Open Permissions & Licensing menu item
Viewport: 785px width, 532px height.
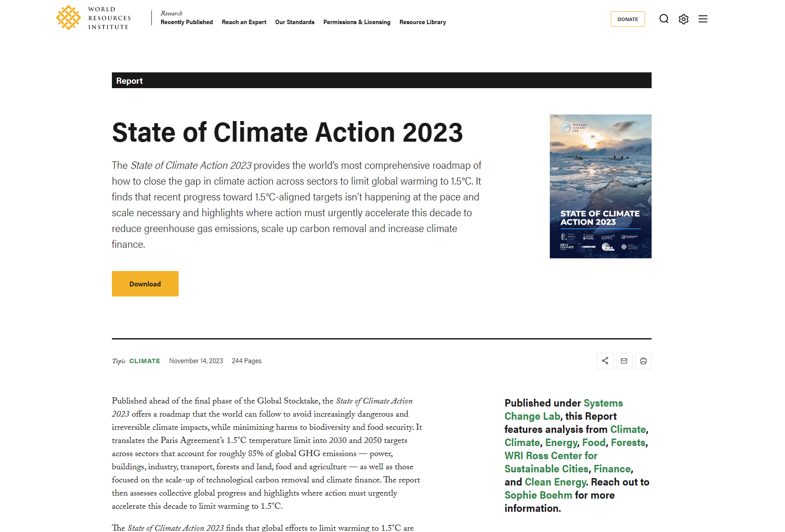(357, 22)
